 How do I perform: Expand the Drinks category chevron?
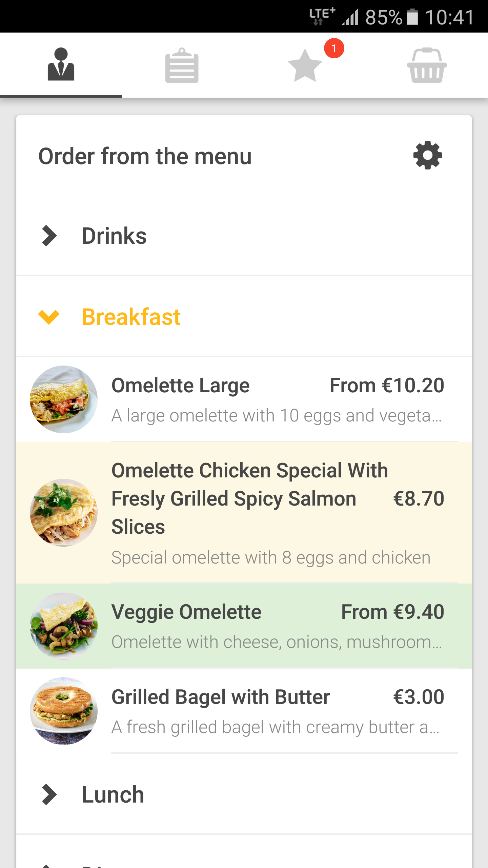point(49,236)
